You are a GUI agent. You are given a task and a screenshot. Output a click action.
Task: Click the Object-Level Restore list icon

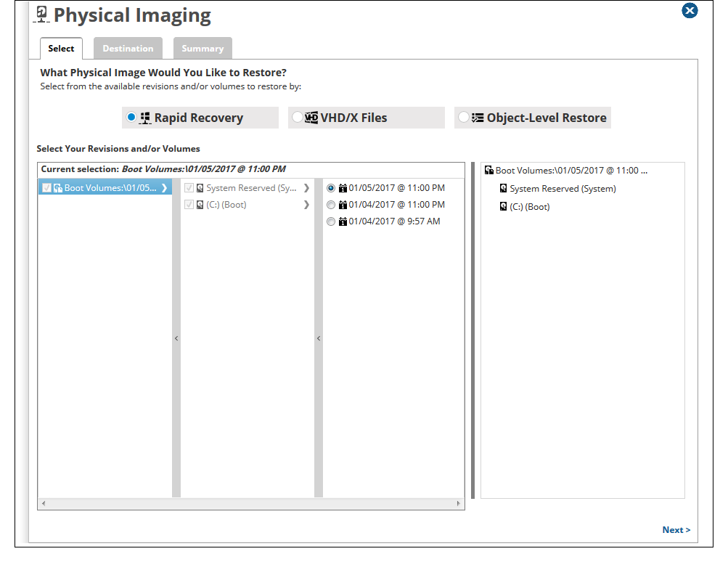478,118
